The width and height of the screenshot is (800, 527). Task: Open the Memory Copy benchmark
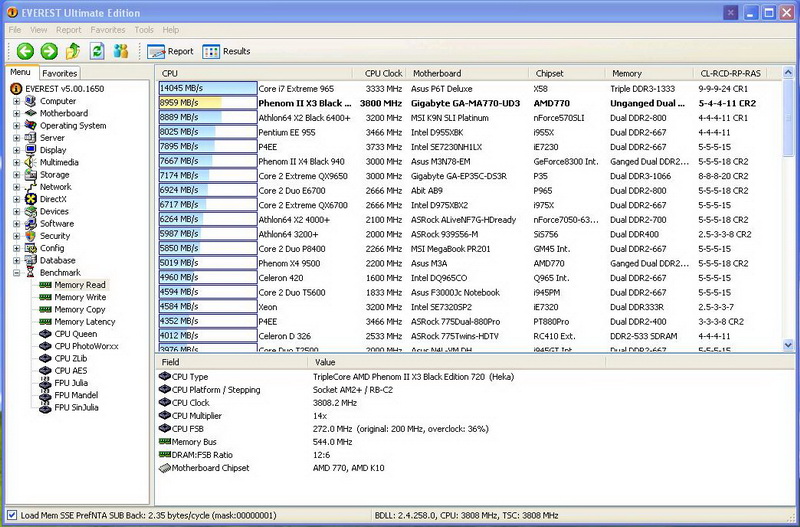pos(80,309)
